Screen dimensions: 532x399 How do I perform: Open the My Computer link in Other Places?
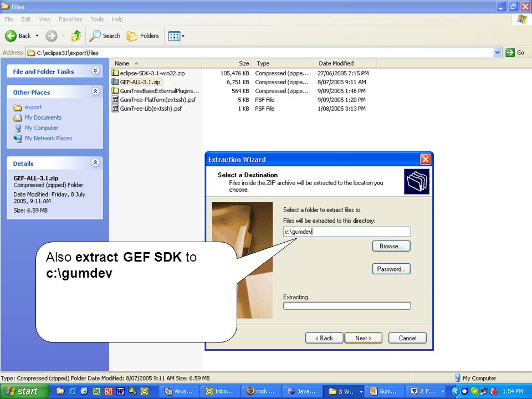point(42,128)
